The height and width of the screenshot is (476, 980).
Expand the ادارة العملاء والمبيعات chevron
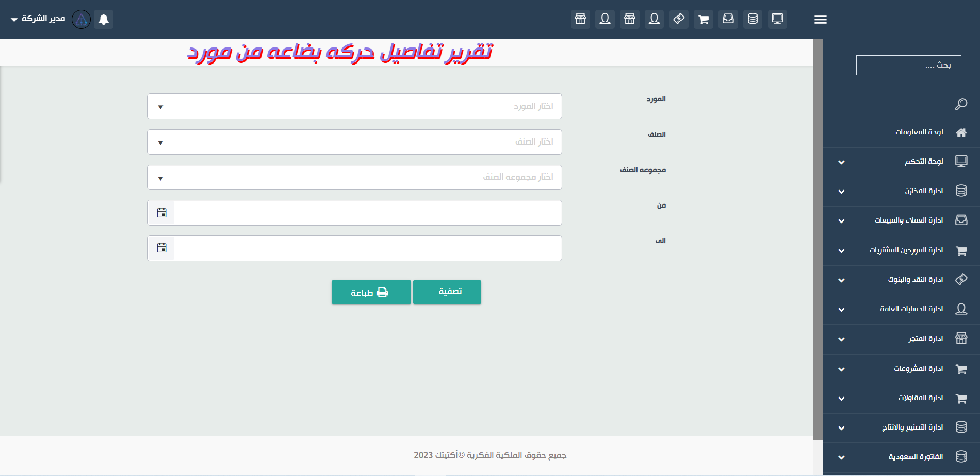pyautogui.click(x=841, y=221)
